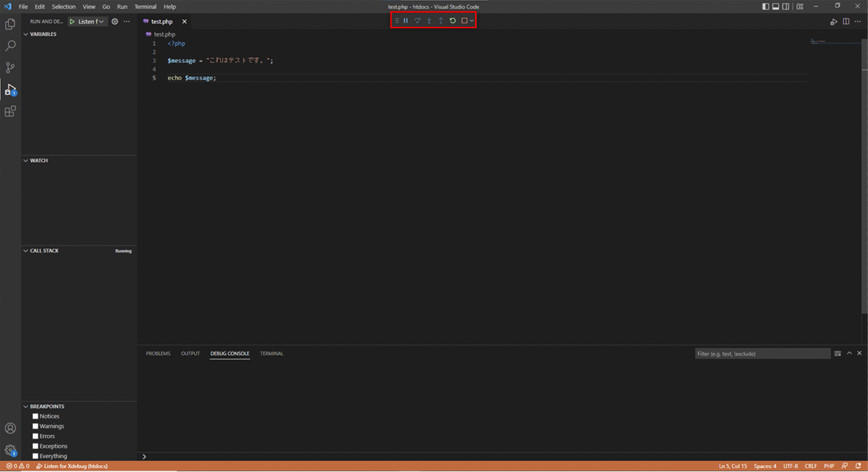Start debugging with the green play icon
The image size is (868, 472).
[x=72, y=22]
